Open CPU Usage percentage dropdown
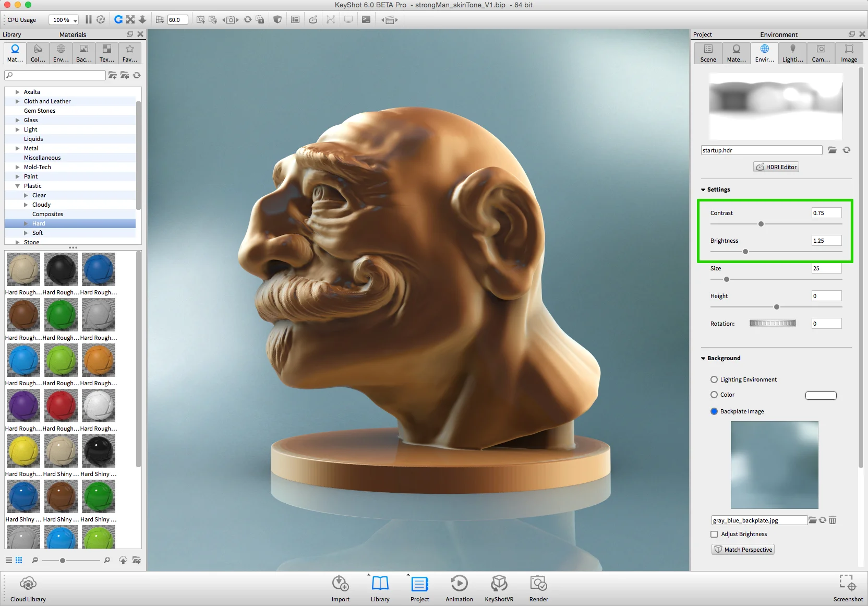The width and height of the screenshot is (868, 606). pyautogui.click(x=64, y=20)
